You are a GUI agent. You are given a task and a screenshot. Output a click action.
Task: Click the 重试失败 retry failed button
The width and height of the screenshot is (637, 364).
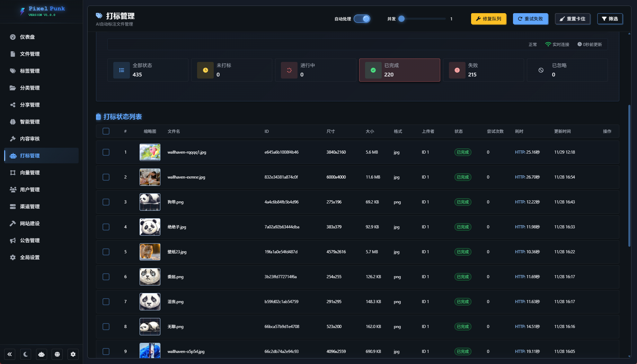point(530,19)
